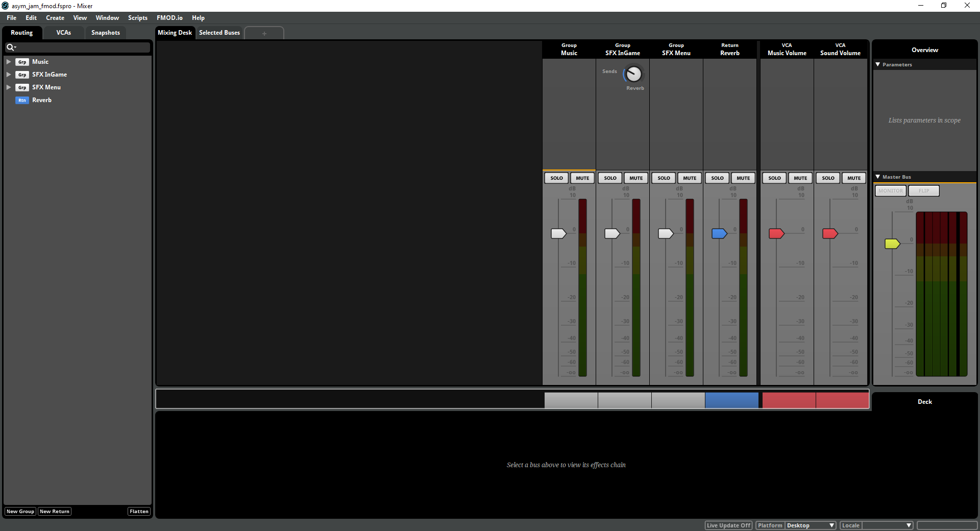Click the SFX Menu volume fader handle

[665, 234]
